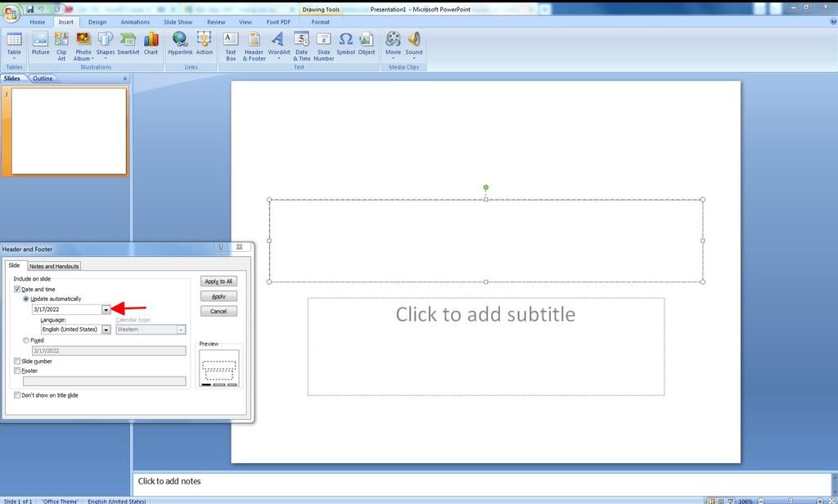Open the Foxit PDF ribbon tab
The width and height of the screenshot is (838, 504).
[x=278, y=22]
